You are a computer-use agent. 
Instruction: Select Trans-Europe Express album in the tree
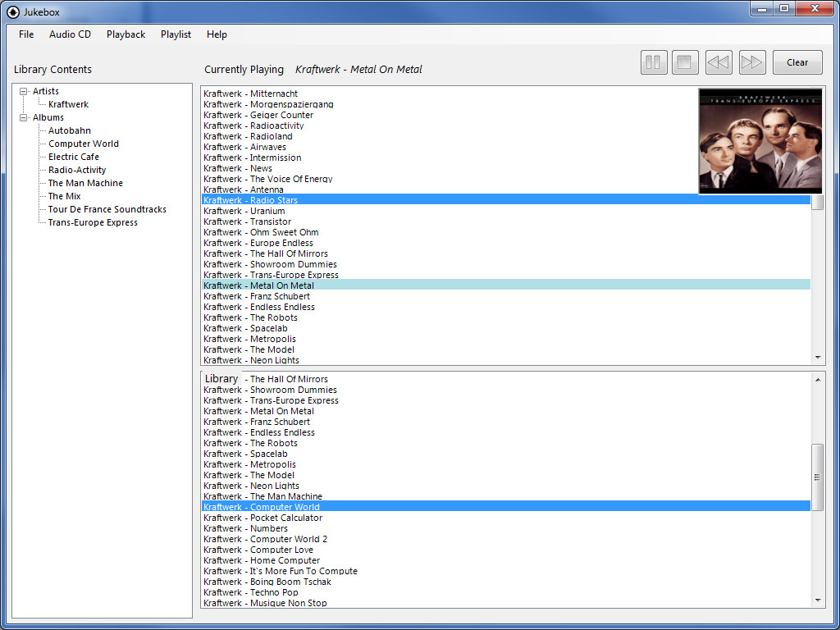pos(93,222)
